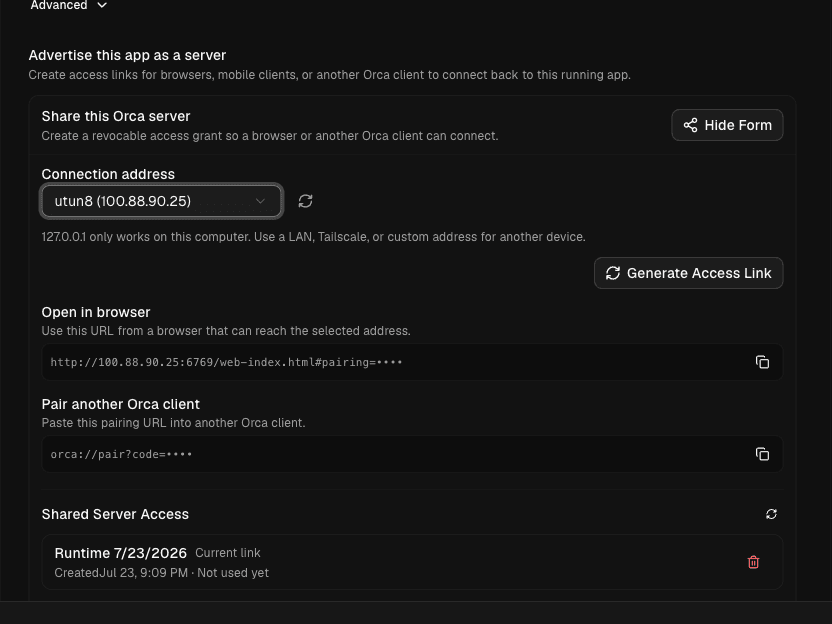Copy the orca pairing URL
The image size is (832, 624).
762,454
